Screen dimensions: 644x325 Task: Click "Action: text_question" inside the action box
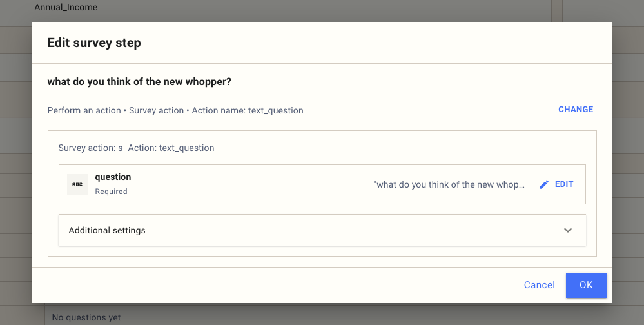(171, 148)
